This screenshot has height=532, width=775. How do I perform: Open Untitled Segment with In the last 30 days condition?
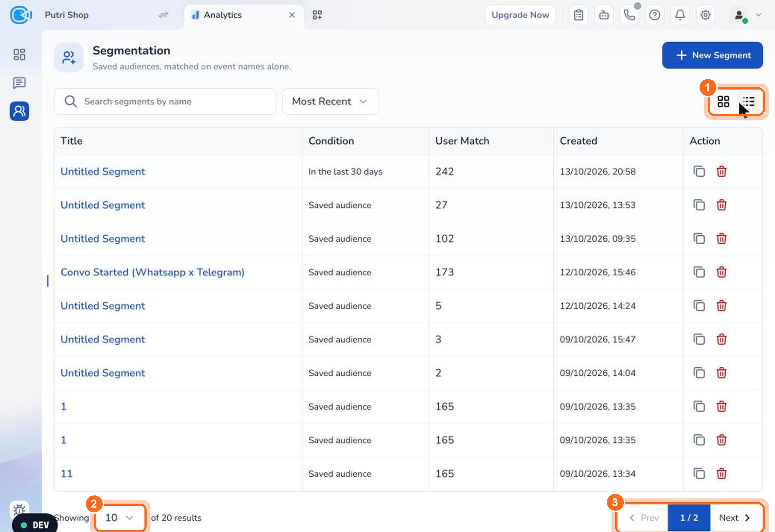103,172
